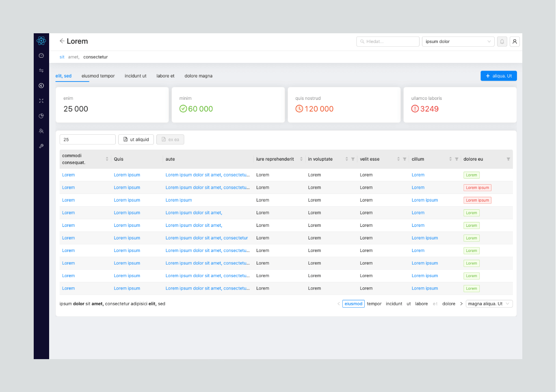Click the compress arrows sidebar icon
Screen dimensions: 556x392
tap(41, 101)
